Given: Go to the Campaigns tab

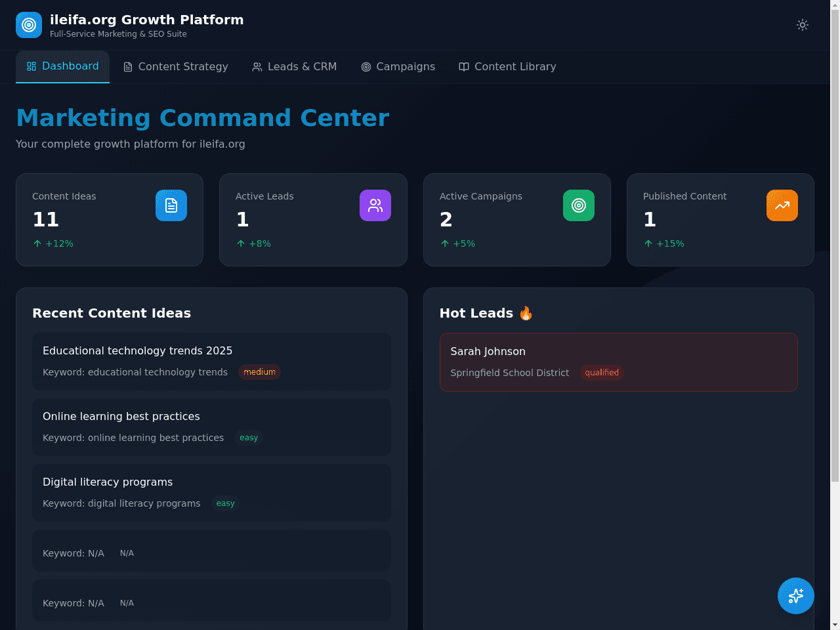Looking at the screenshot, I should 398,67.
